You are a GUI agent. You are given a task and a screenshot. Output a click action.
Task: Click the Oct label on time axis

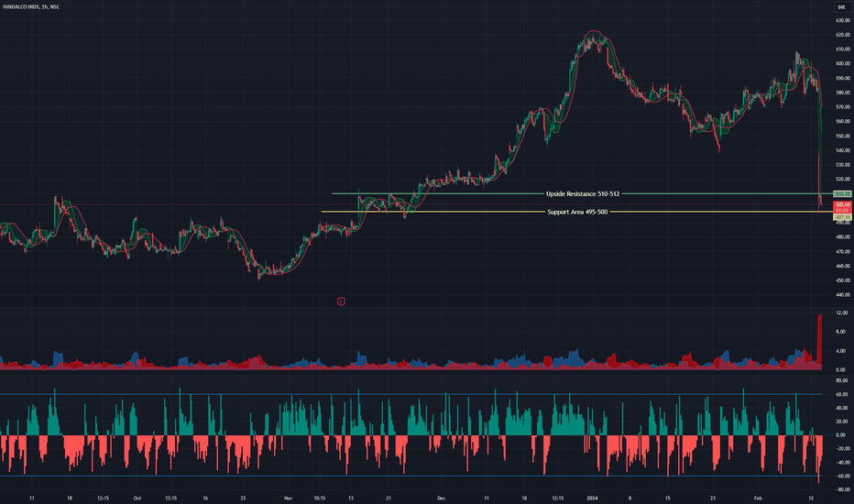137,498
